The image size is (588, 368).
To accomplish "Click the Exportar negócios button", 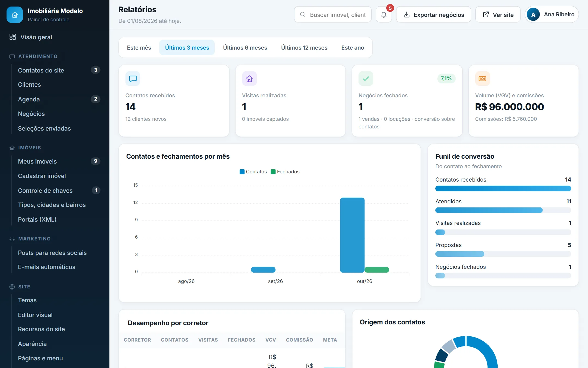I will coord(434,15).
